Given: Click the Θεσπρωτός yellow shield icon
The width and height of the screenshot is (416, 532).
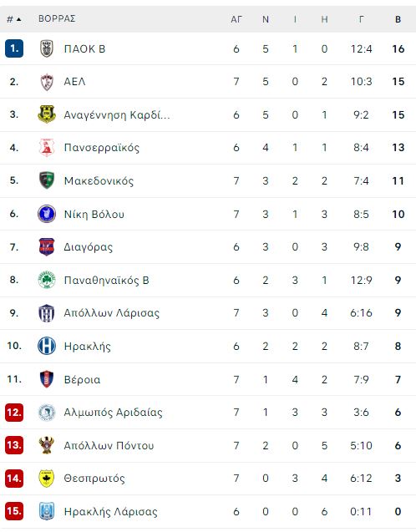Looking at the screenshot, I should tap(47, 478).
